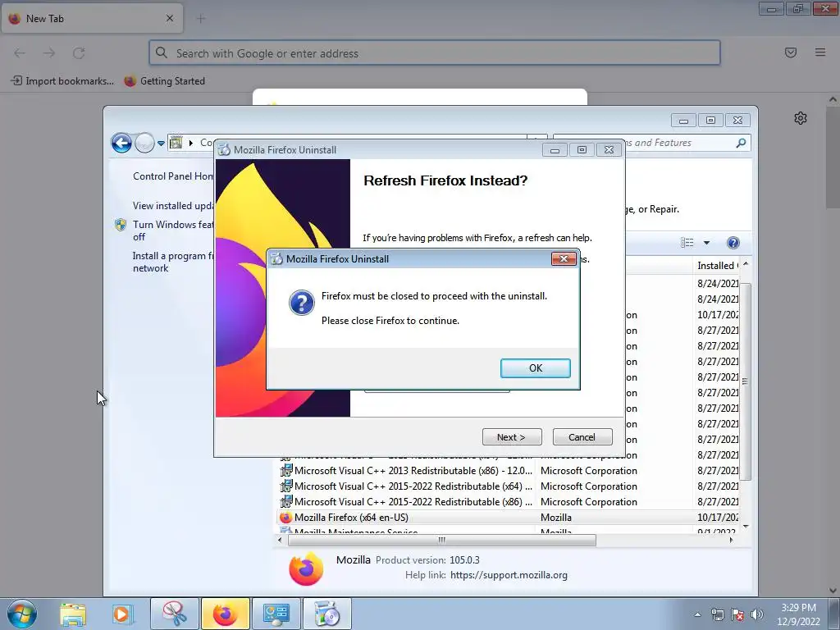Click the Firefox reload button
The width and height of the screenshot is (840, 630).
[x=79, y=53]
